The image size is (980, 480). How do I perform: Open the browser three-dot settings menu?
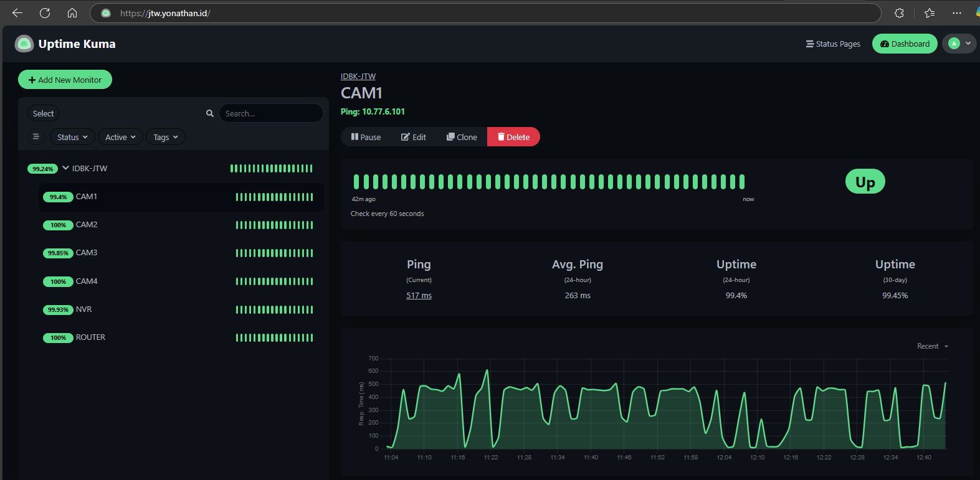(x=957, y=13)
